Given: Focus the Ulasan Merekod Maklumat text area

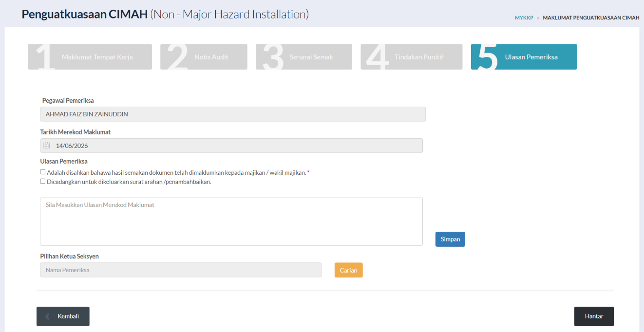Looking at the screenshot, I should [x=231, y=221].
